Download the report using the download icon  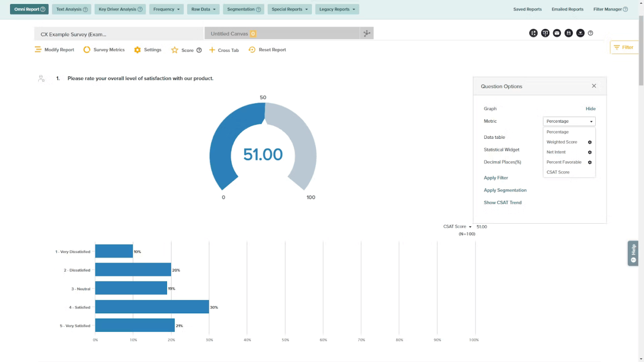[x=580, y=33]
